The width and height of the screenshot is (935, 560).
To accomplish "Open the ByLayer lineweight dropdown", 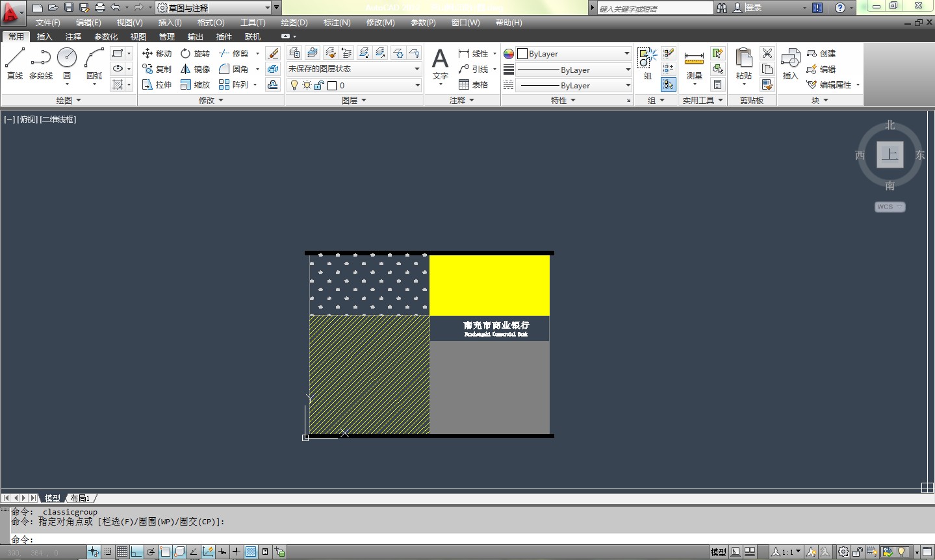I will click(x=574, y=70).
